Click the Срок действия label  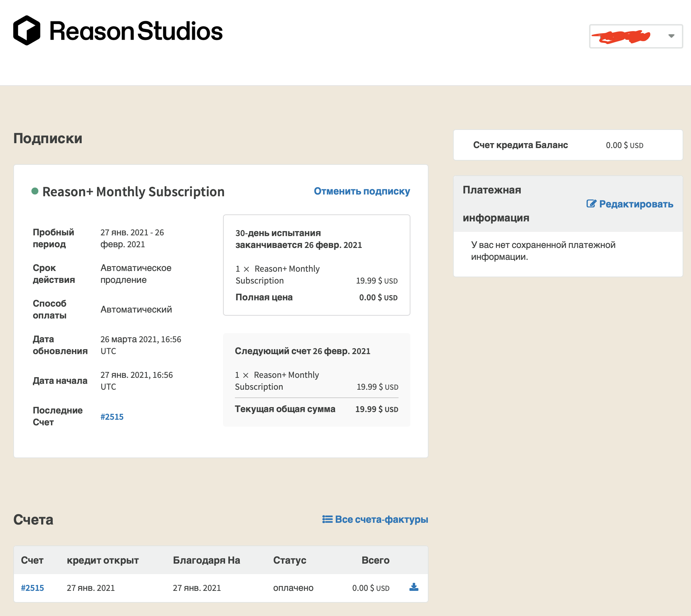[x=54, y=274]
